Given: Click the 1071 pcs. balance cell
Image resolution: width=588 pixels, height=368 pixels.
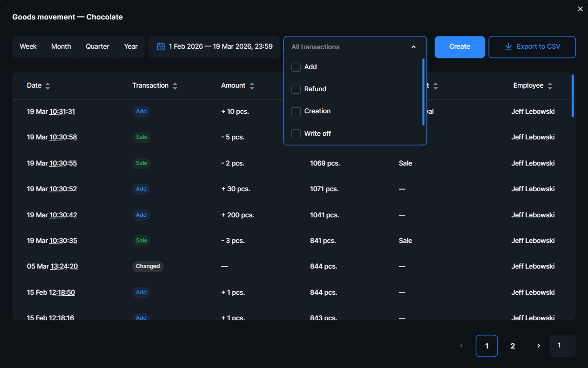Looking at the screenshot, I should pos(324,189).
